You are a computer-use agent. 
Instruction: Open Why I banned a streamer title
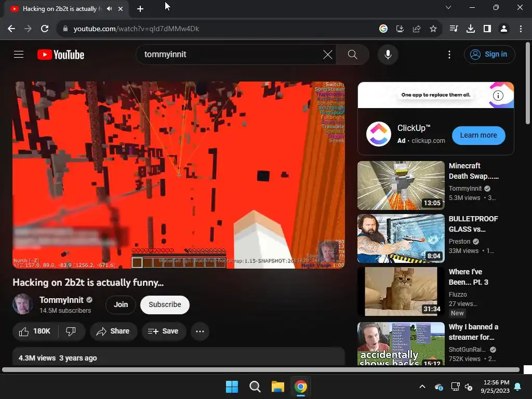pos(473,332)
